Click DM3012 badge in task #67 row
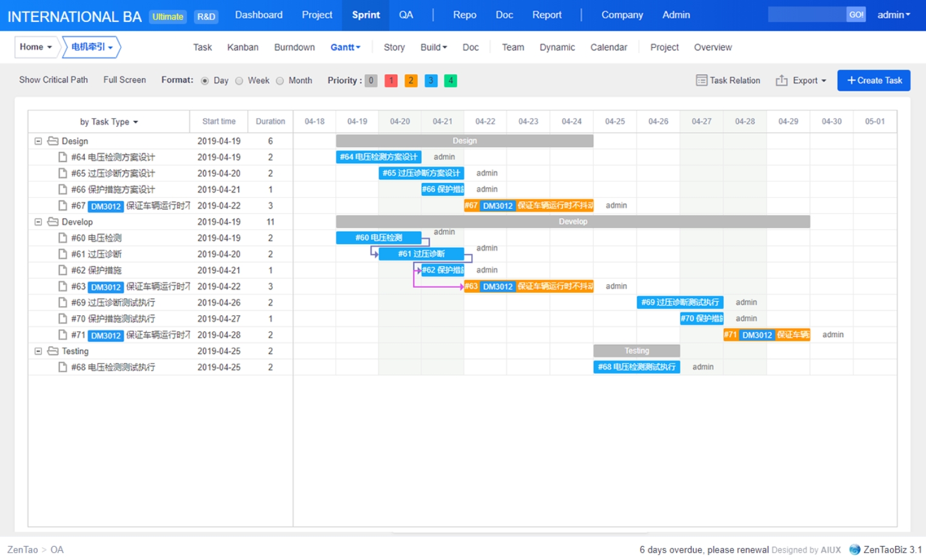The height and width of the screenshot is (560, 926). click(106, 206)
